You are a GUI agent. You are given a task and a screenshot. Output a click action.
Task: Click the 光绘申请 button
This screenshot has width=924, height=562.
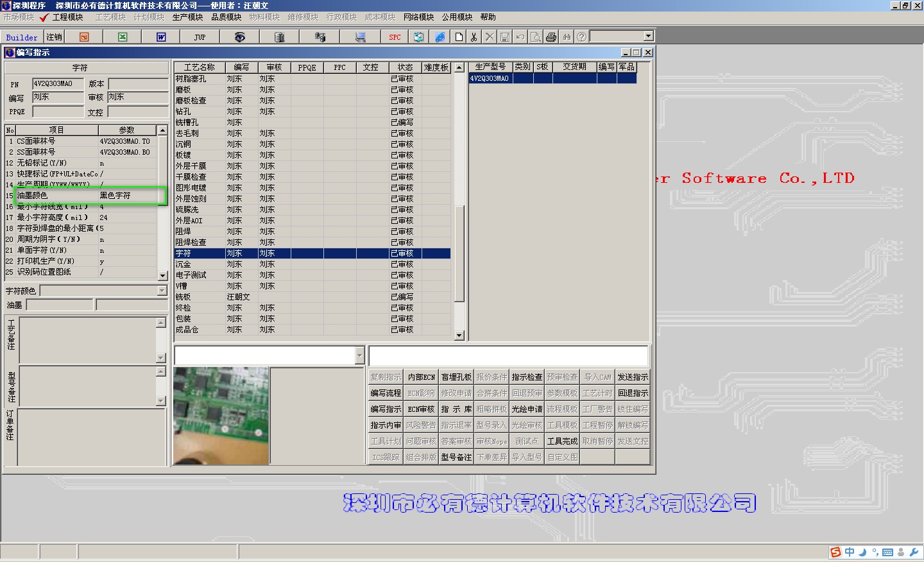click(x=527, y=409)
